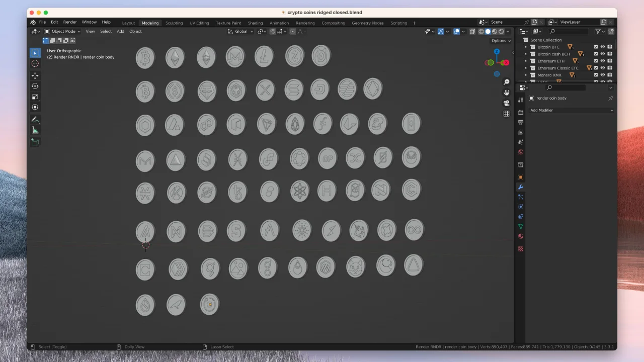Viewport: 644px width, 362px height.
Task: Open the Modifier Properties wrench tab
Action: [521, 187]
